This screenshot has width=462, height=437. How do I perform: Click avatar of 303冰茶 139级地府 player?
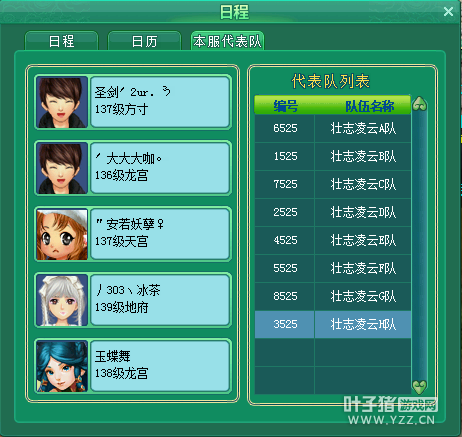tap(62, 300)
